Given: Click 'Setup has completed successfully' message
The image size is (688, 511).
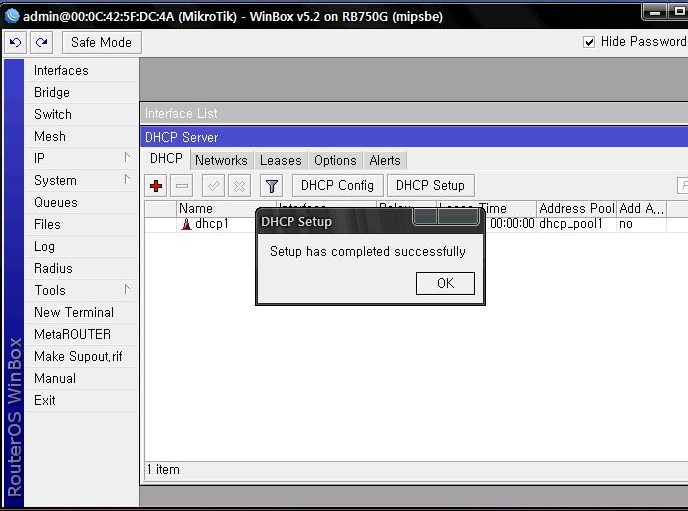Looking at the screenshot, I should tap(368, 252).
